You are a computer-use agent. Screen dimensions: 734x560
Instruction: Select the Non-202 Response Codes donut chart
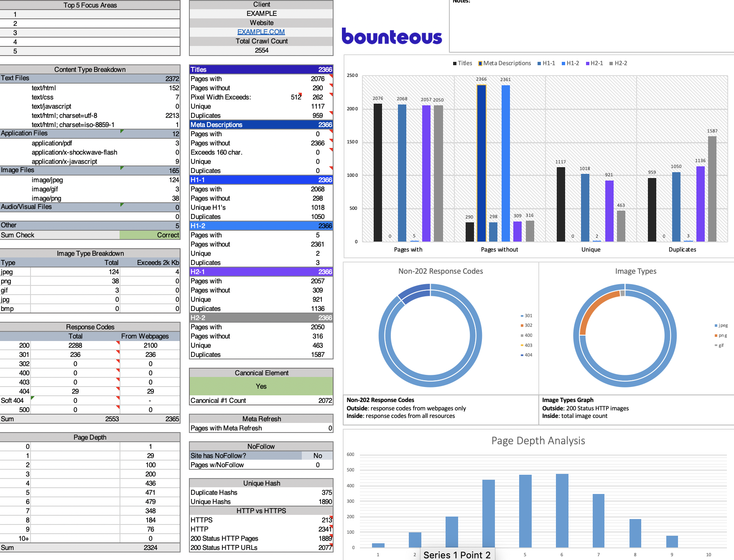pyautogui.click(x=430, y=335)
